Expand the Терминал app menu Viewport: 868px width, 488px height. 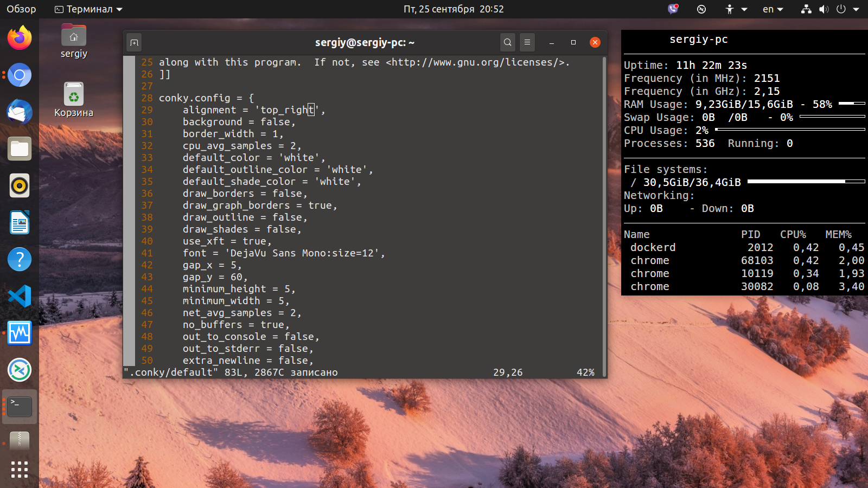pos(89,9)
